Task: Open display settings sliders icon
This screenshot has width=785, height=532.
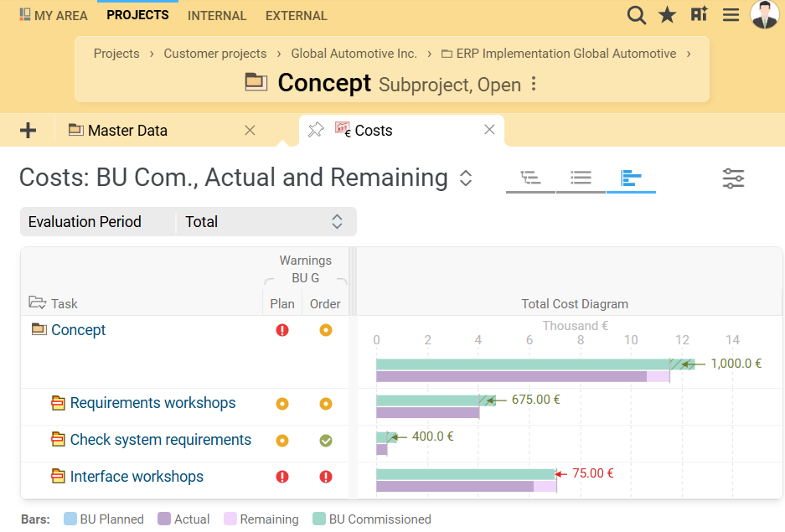Action: 733,178
